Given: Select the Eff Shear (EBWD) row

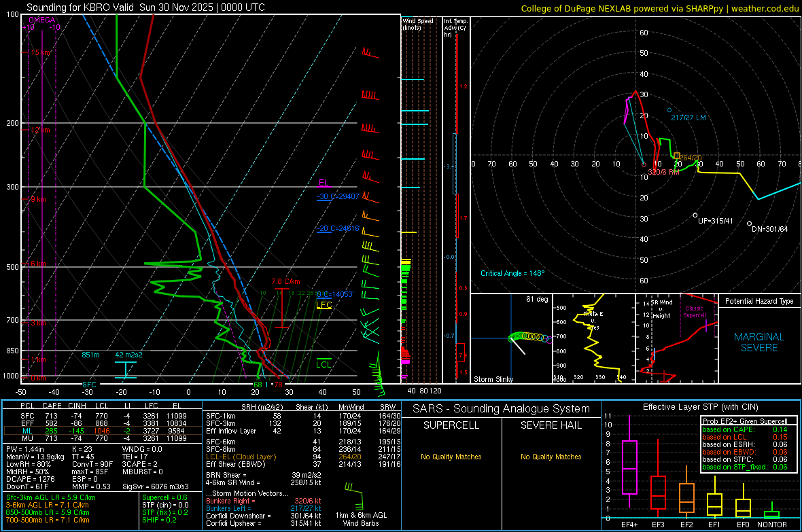Looking at the screenshot, I should click(x=303, y=465).
